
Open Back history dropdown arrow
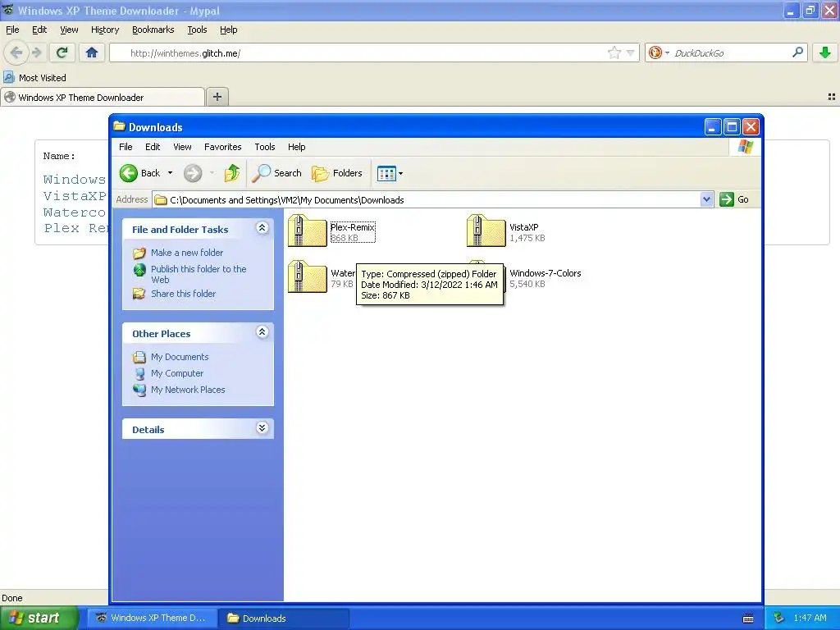(171, 173)
